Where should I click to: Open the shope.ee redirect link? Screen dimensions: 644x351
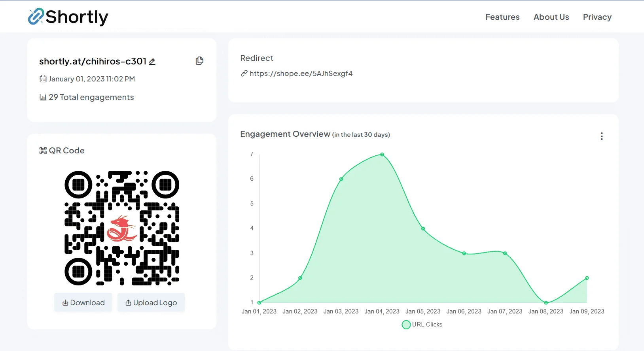click(x=301, y=74)
